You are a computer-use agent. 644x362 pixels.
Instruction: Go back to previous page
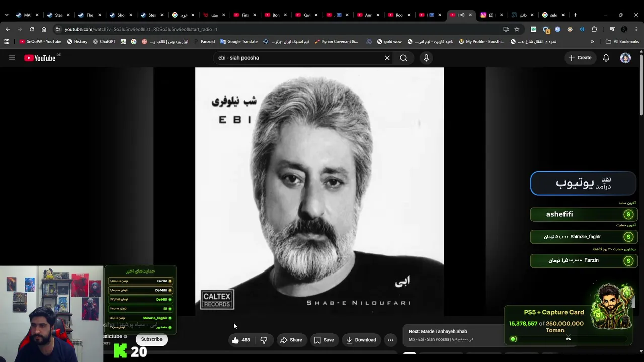click(x=8, y=29)
